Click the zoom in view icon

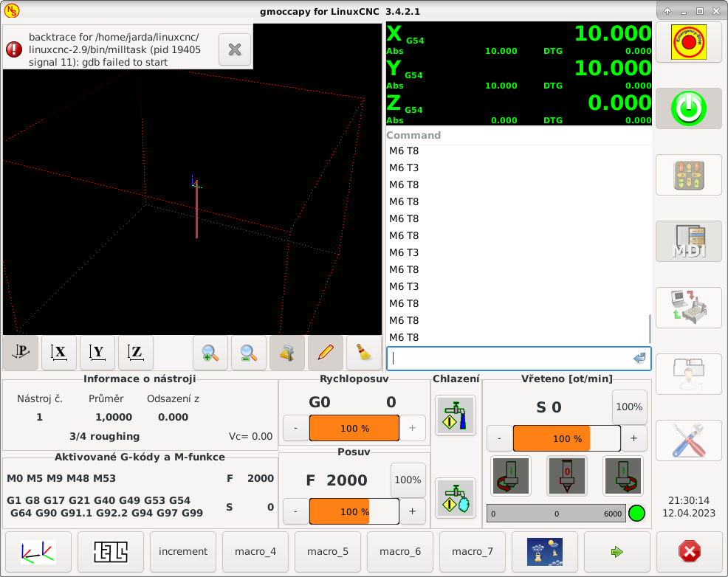click(210, 353)
